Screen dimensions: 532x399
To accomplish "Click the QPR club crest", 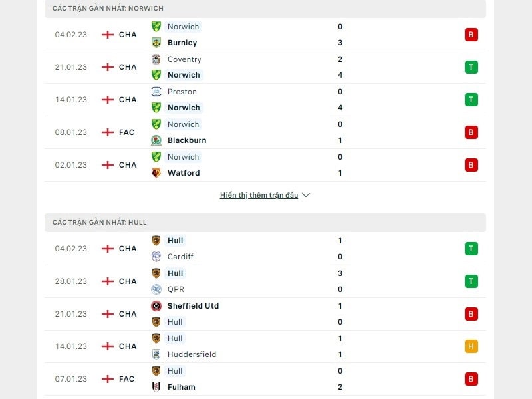I will [156, 289].
